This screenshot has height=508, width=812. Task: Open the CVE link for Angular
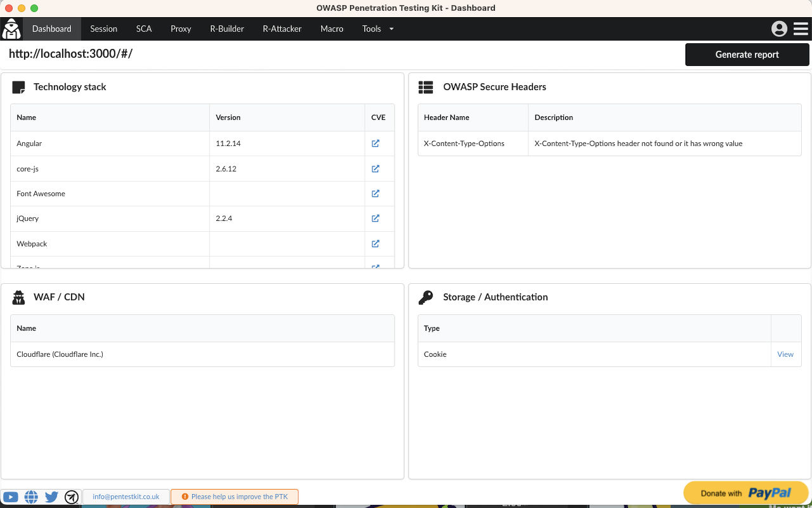point(376,144)
